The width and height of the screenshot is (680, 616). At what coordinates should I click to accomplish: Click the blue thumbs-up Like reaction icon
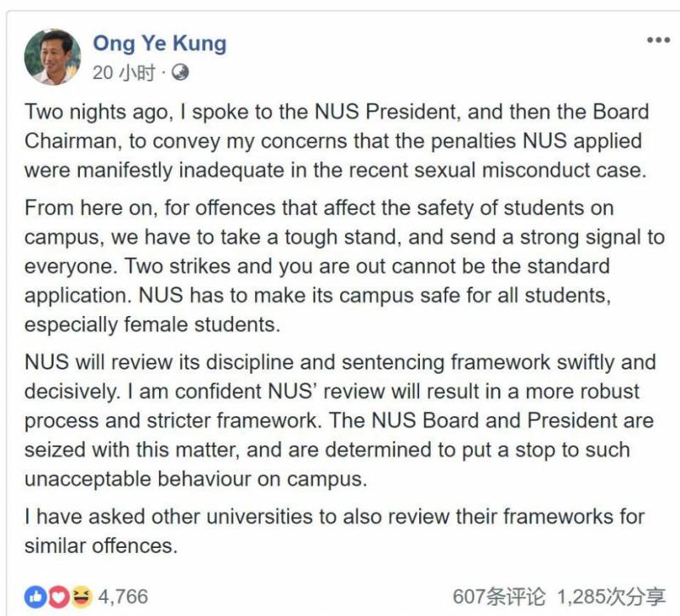pyautogui.click(x=36, y=597)
